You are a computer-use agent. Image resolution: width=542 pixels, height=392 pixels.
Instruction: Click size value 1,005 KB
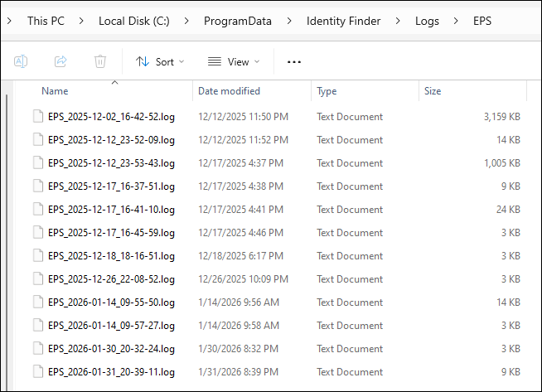click(x=502, y=163)
